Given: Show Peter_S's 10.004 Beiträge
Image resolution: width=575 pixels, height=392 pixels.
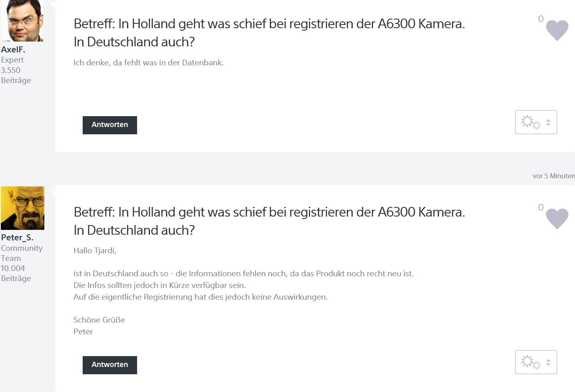Looking at the screenshot, I should [x=16, y=273].
